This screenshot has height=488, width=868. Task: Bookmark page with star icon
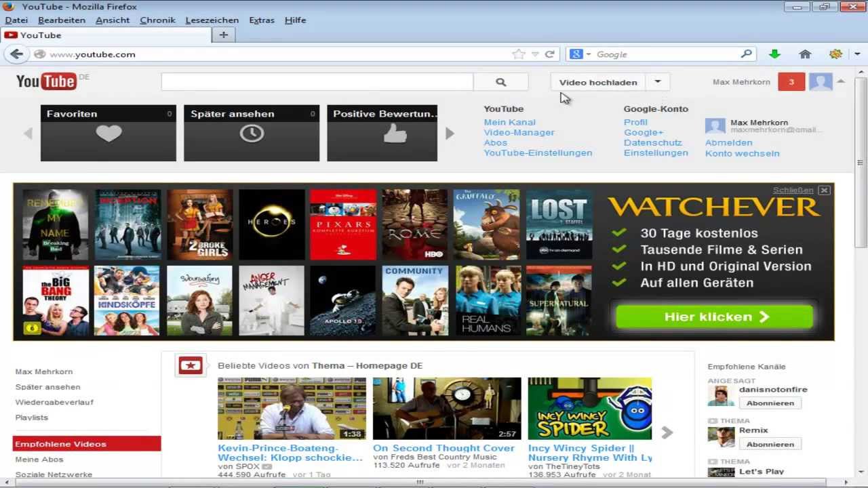pos(519,54)
